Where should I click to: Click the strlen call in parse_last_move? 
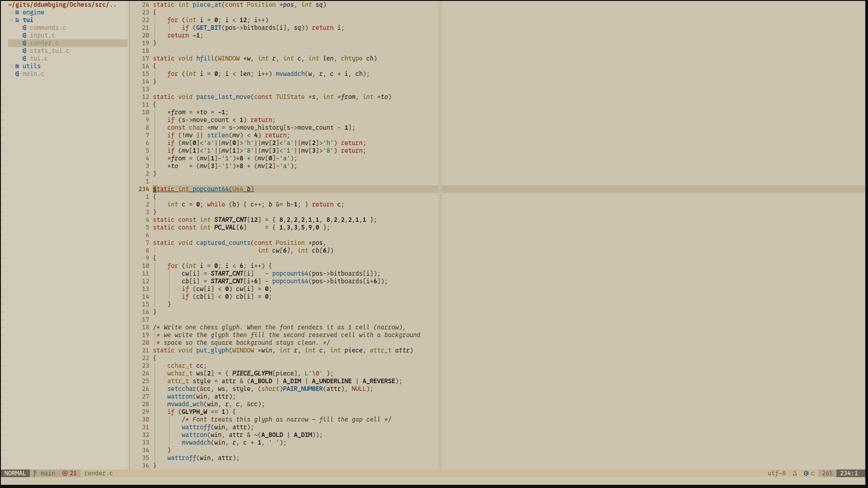click(218, 135)
